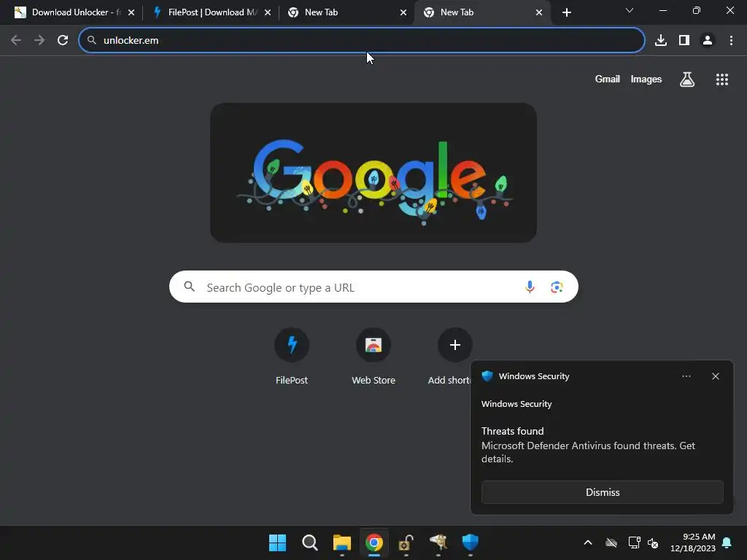Open Windows taskbar search
The height and width of the screenshot is (560, 747).
point(309,542)
